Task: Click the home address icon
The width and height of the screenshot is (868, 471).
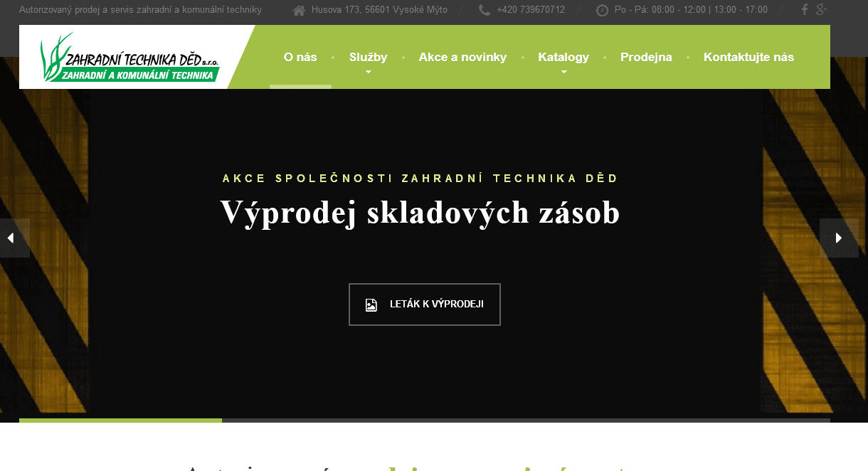Action: (299, 10)
